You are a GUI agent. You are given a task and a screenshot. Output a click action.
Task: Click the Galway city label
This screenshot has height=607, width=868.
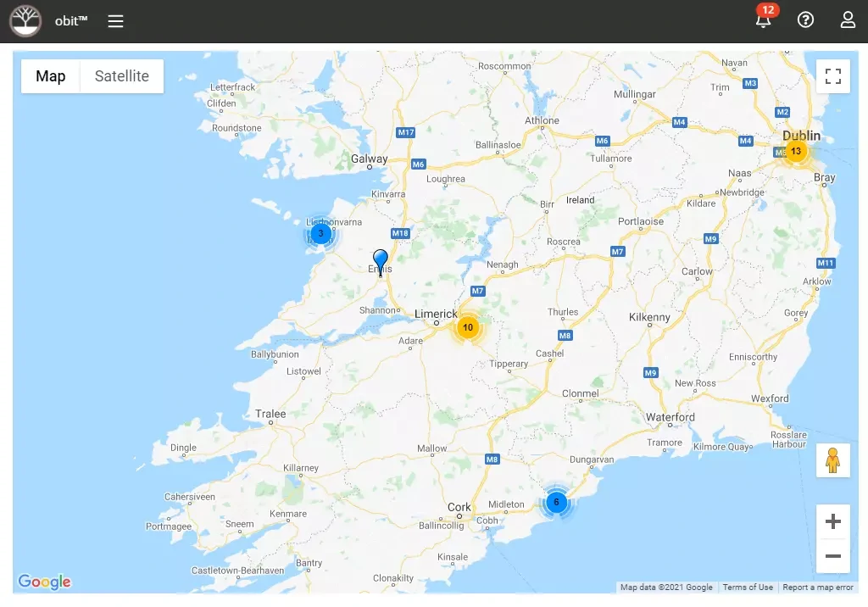pos(370,159)
